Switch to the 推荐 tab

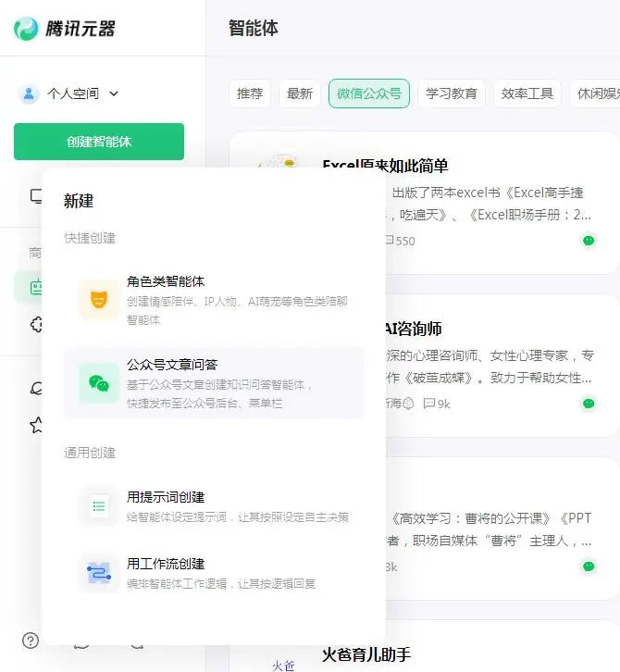click(x=250, y=93)
